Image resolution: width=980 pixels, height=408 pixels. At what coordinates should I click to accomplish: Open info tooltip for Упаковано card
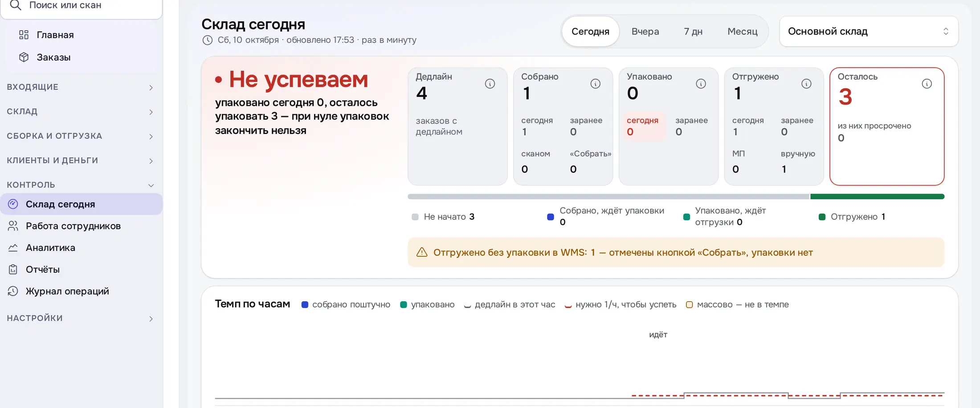[701, 84]
